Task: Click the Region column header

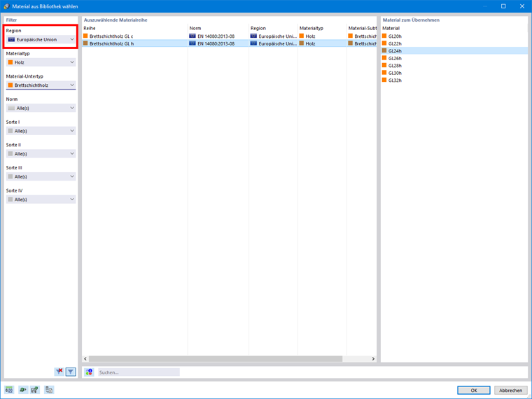Action: (273, 28)
